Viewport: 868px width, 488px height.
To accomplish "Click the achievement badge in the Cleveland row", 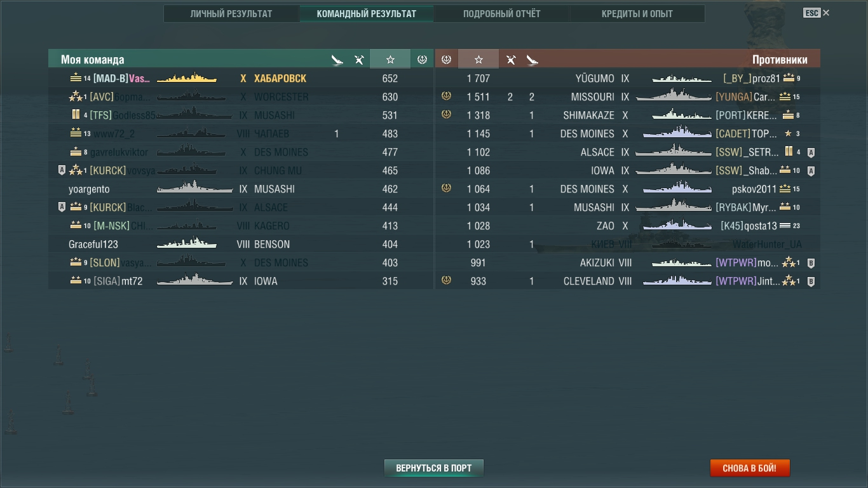I will point(446,281).
